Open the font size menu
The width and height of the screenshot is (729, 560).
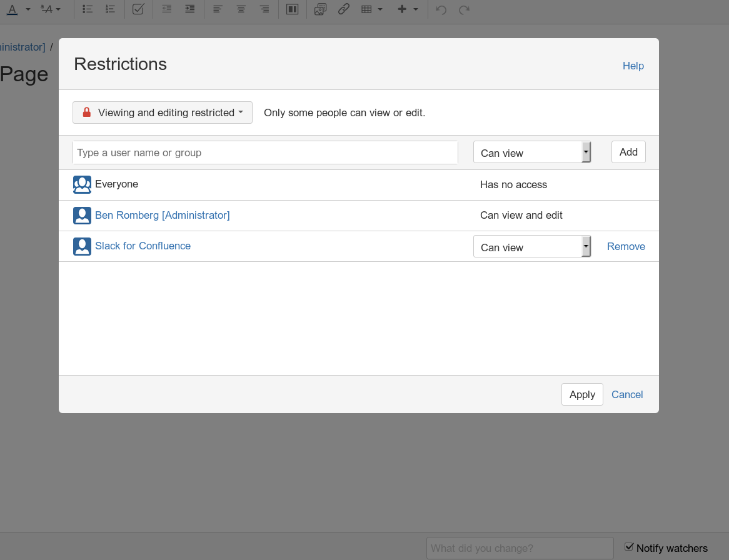[x=49, y=9]
